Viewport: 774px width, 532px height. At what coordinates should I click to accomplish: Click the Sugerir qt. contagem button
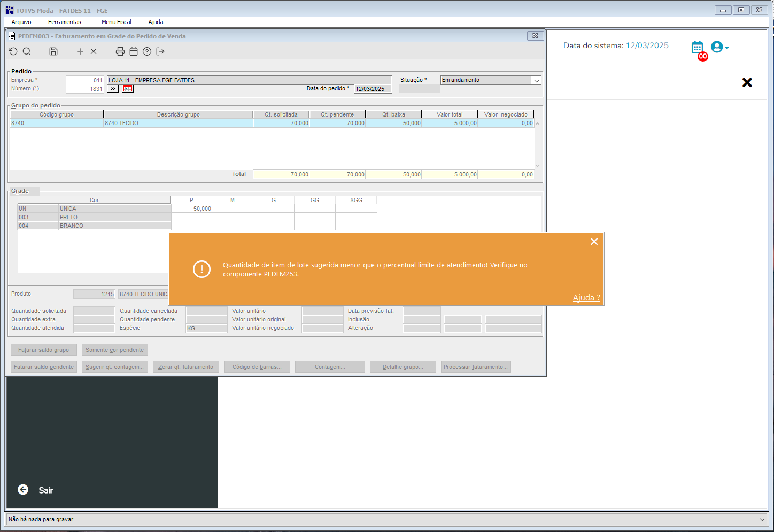coord(115,367)
